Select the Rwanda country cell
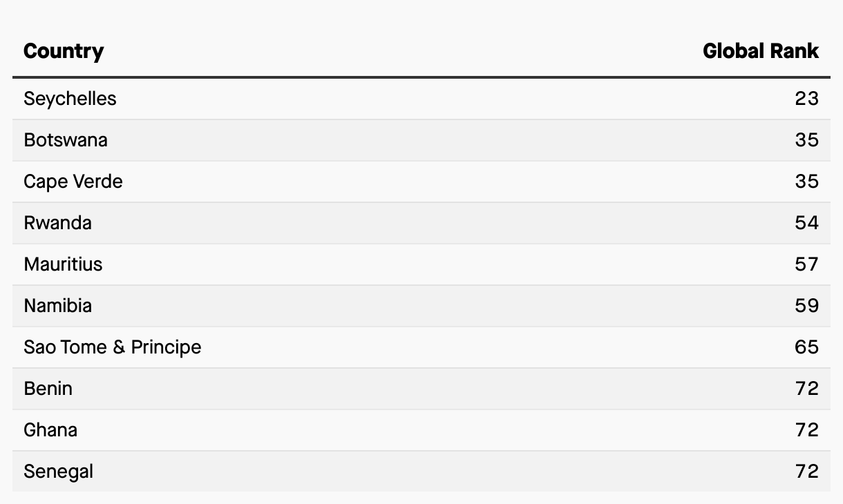843x504 pixels. point(57,223)
